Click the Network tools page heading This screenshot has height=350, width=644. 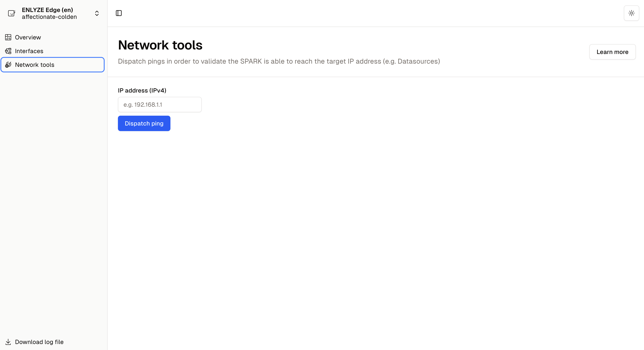pos(160,45)
